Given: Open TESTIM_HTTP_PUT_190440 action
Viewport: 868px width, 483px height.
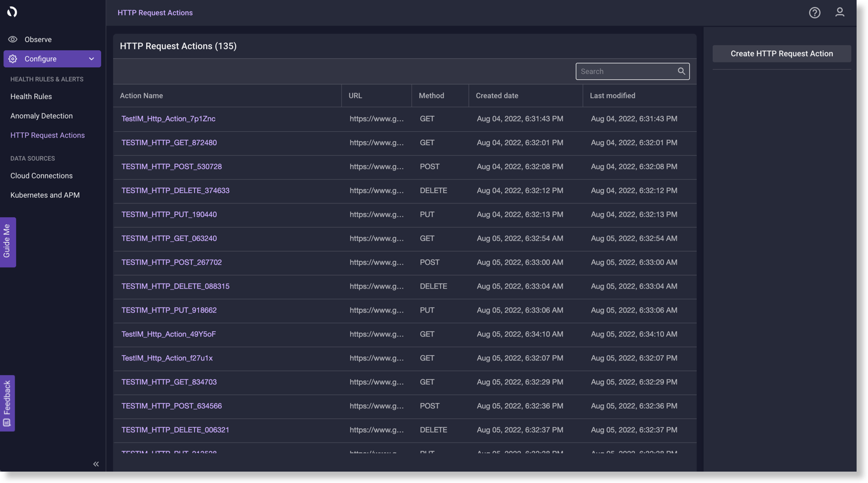Looking at the screenshot, I should click(x=169, y=214).
